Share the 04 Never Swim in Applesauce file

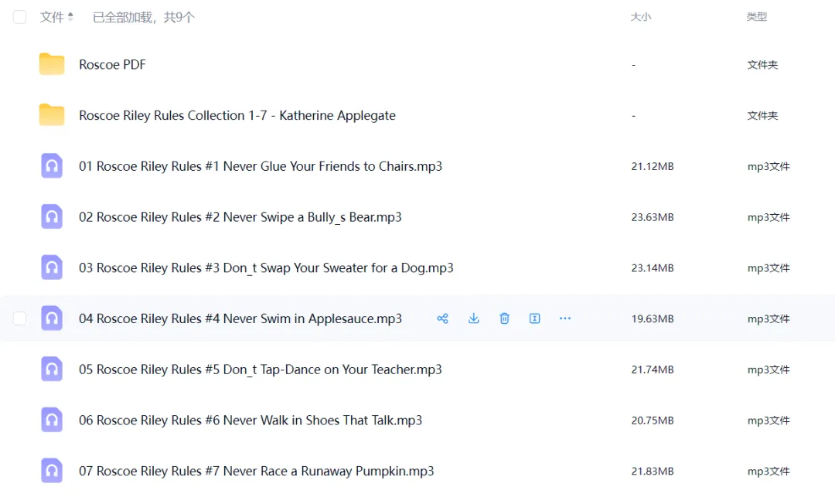click(442, 318)
